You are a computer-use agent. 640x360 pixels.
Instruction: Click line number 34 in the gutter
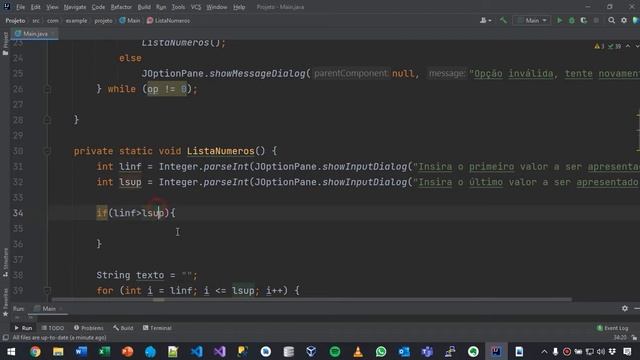(x=18, y=213)
